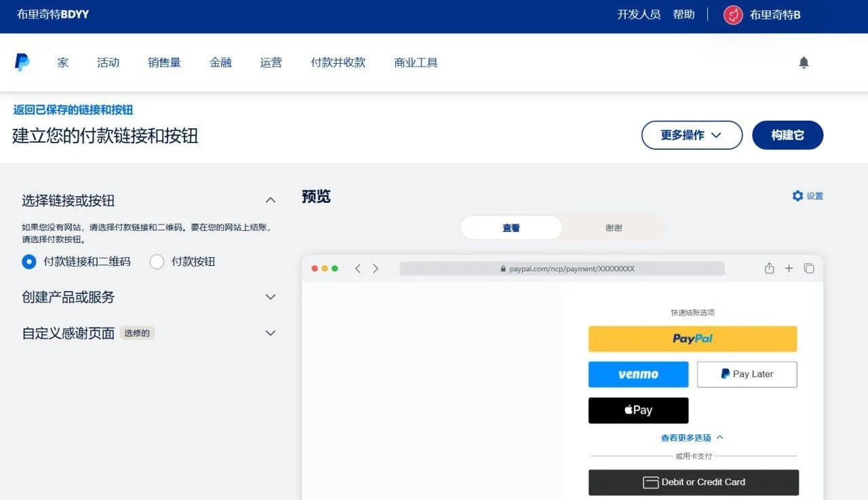This screenshot has height=500, width=868.
Task: Click the blue Venmo button
Action: click(x=638, y=374)
